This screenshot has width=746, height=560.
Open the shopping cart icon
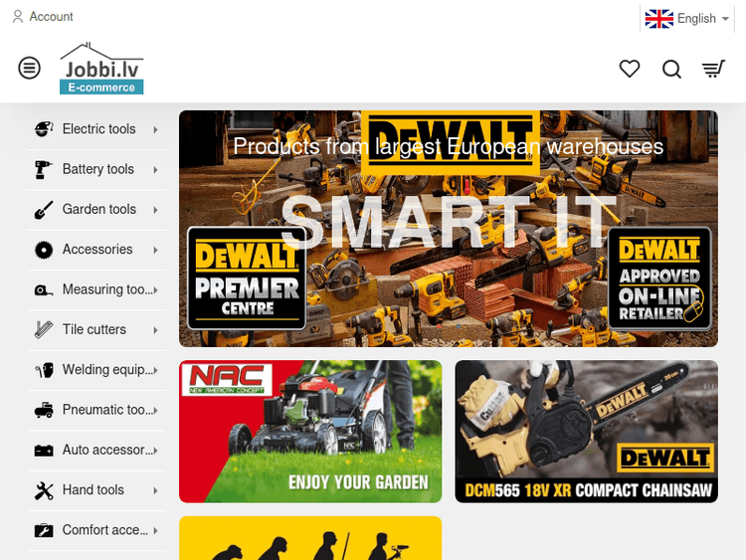(x=713, y=69)
